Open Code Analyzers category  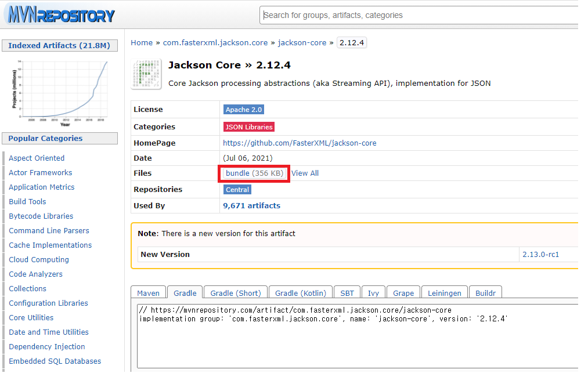[x=35, y=274]
